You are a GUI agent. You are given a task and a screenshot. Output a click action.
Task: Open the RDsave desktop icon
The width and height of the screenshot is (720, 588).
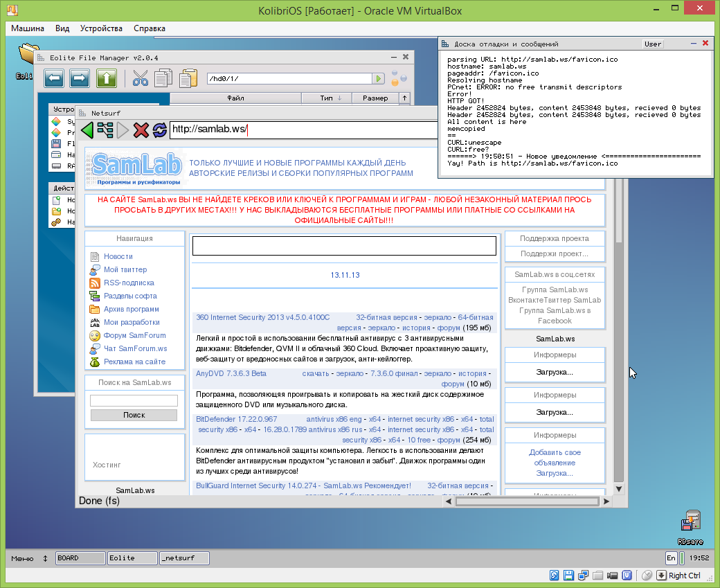690,519
